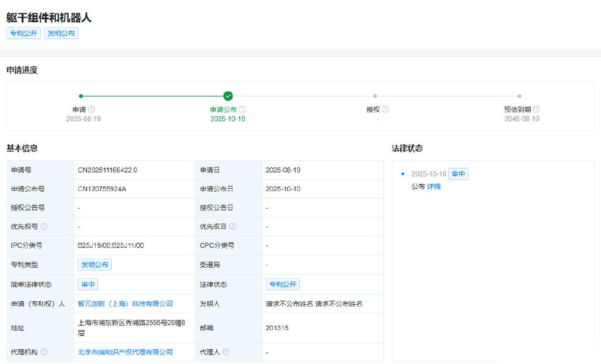Click help icon beside 申请公布 step
This screenshot has width=601, height=364.
pyautogui.click(x=242, y=110)
